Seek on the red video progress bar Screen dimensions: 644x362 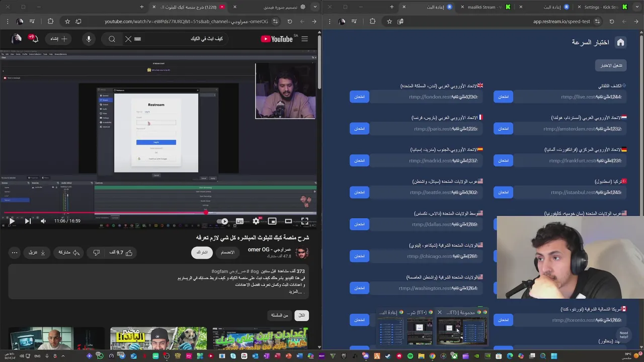coord(160,213)
